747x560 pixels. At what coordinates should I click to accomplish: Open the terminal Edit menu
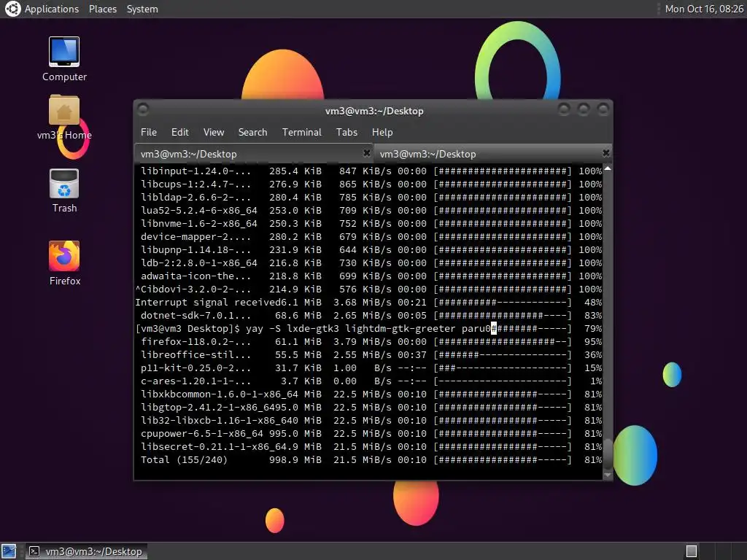click(179, 133)
